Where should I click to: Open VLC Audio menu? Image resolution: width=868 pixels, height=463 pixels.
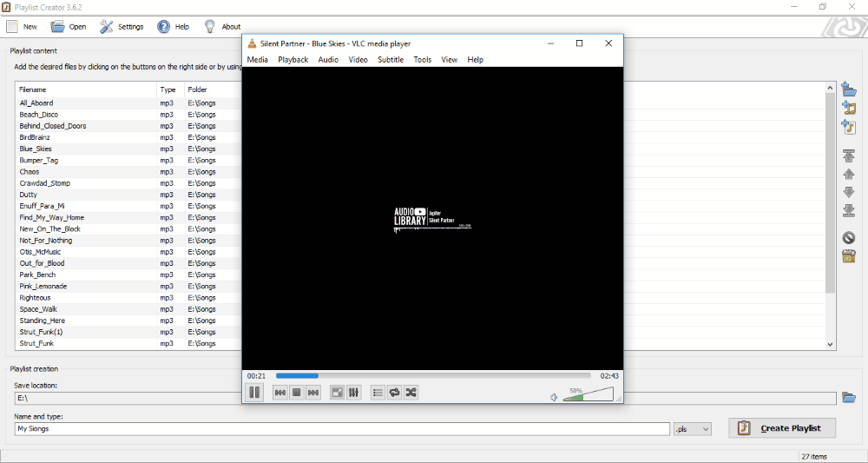click(328, 59)
